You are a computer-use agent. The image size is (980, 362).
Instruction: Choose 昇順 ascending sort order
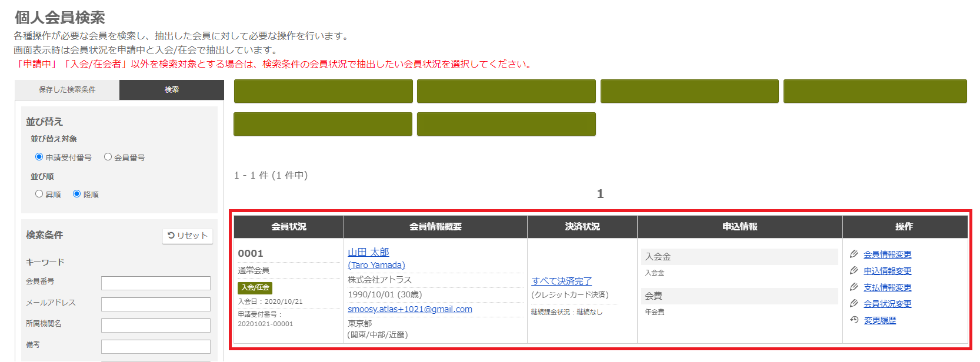tap(39, 194)
